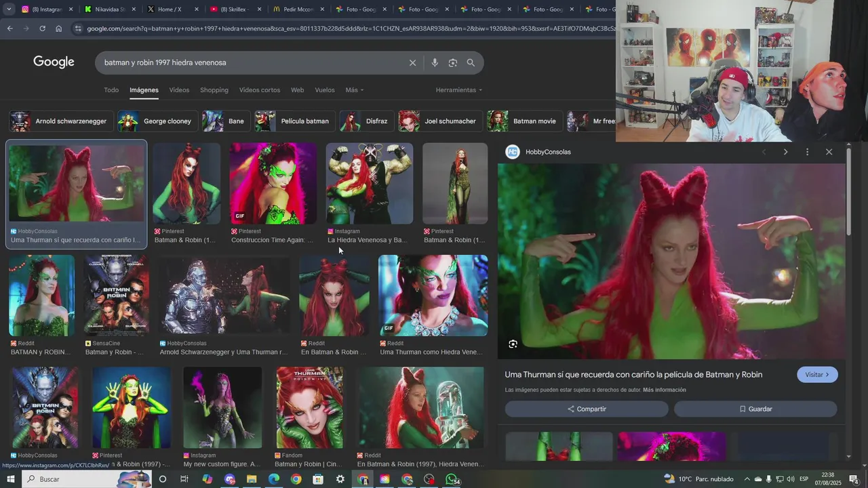Open the Windows notification center

(x=854, y=479)
